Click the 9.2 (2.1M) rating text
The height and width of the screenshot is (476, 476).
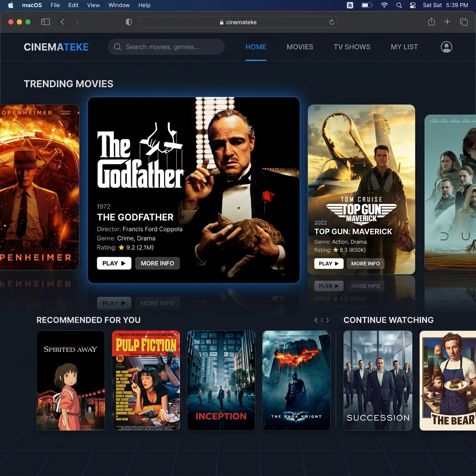point(140,247)
